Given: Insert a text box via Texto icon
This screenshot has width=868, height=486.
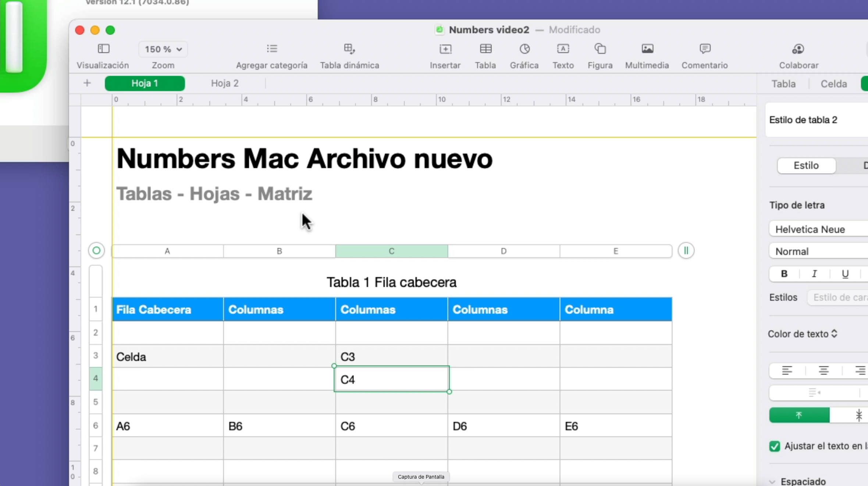Looking at the screenshot, I should (x=563, y=55).
